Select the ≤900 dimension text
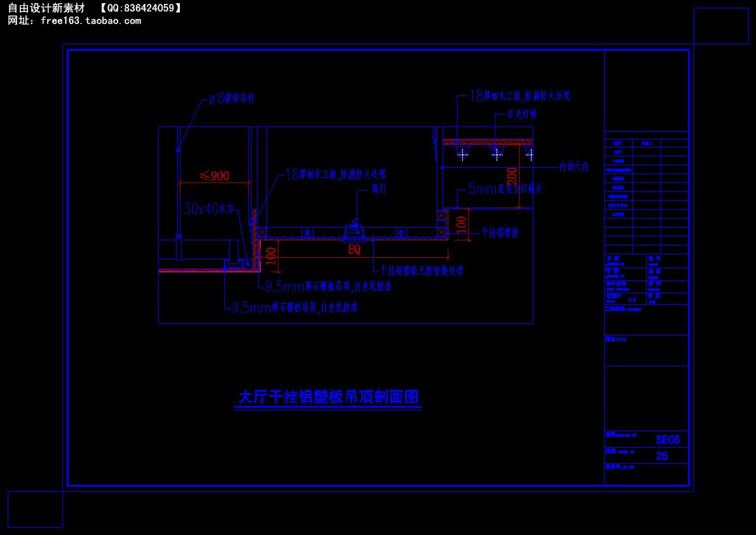Image resolution: width=756 pixels, height=535 pixels. 214,175
